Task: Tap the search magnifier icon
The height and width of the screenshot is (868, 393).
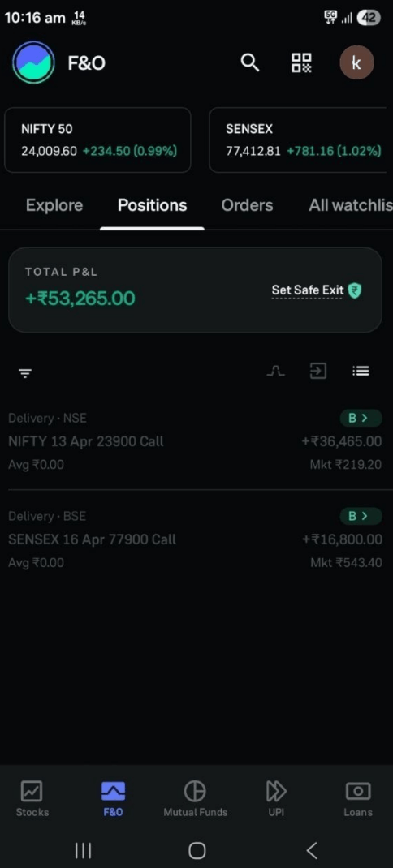Action: tap(250, 62)
